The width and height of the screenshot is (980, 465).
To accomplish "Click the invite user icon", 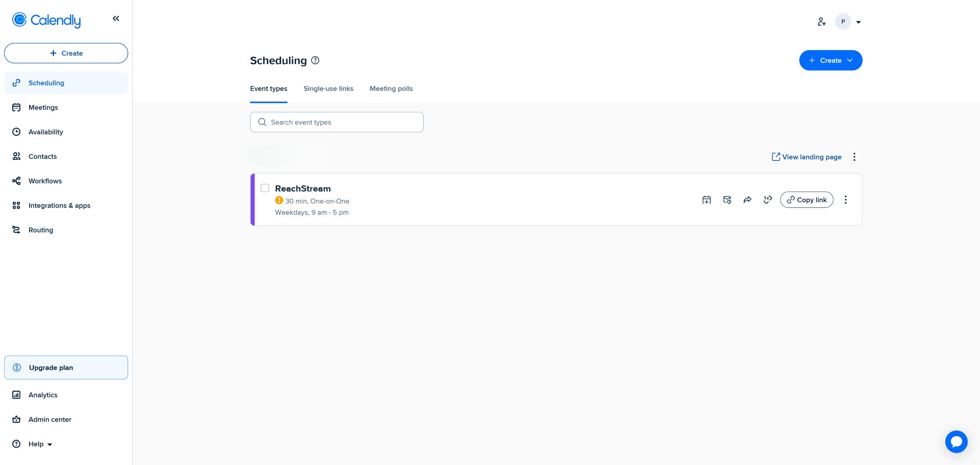I will click(822, 22).
